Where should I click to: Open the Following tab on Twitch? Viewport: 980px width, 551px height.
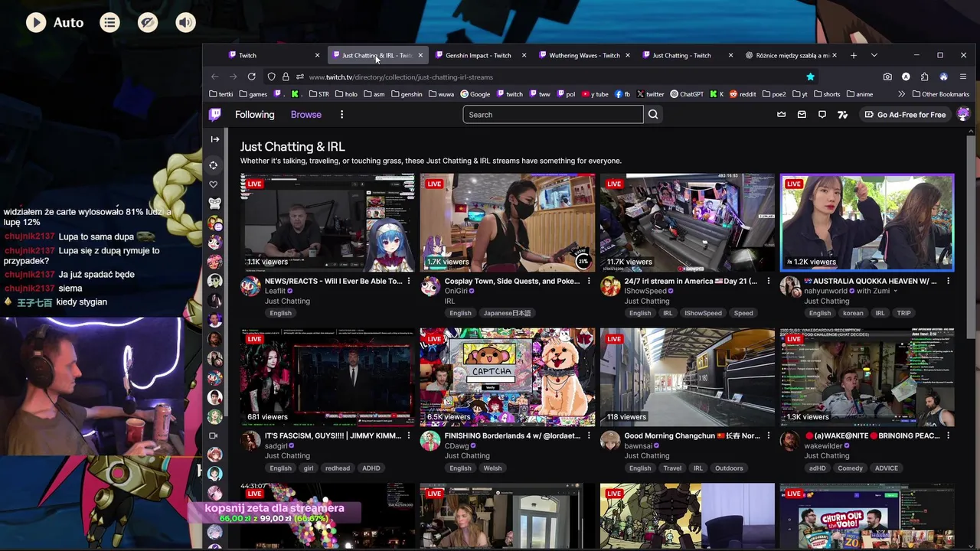pos(255,115)
